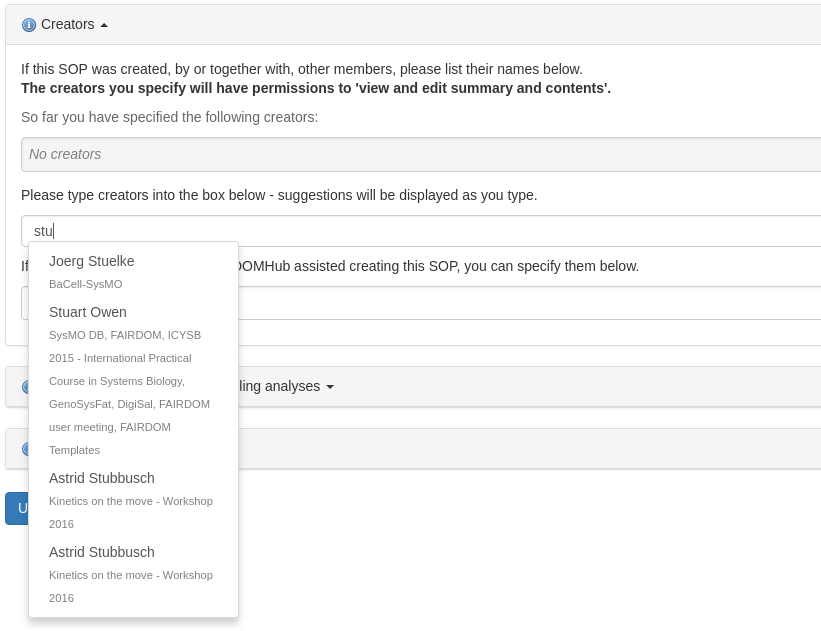Click the BaCell-SysMO project label under Joerg Stuelke
821x631 pixels.
click(86, 284)
